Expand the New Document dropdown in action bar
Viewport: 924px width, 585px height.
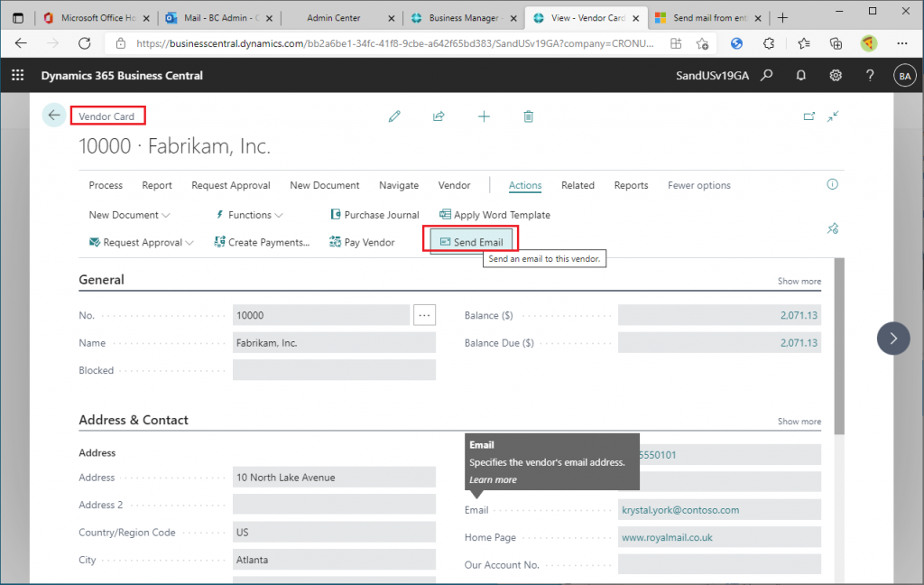tap(129, 215)
